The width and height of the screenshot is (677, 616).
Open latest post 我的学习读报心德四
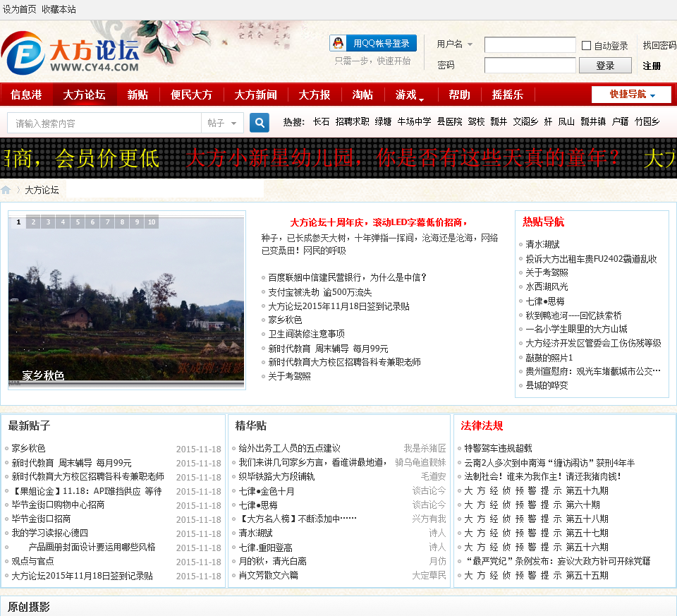(x=49, y=533)
